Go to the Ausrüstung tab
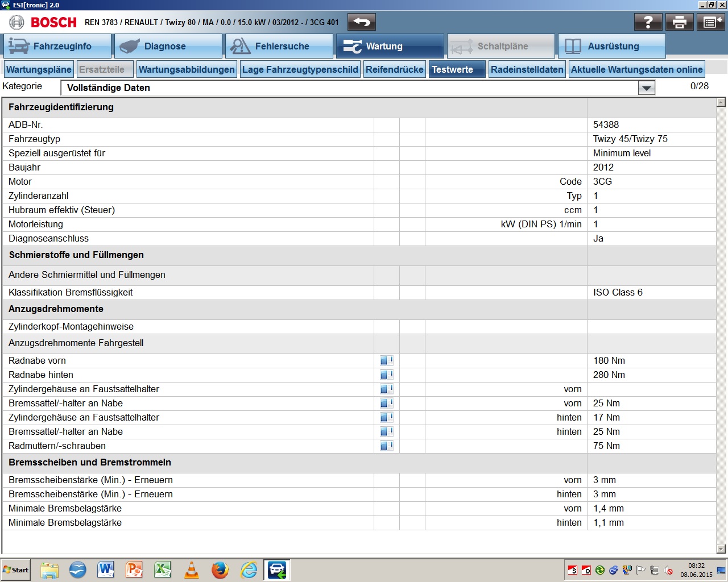This screenshot has width=728, height=582. pyautogui.click(x=611, y=46)
